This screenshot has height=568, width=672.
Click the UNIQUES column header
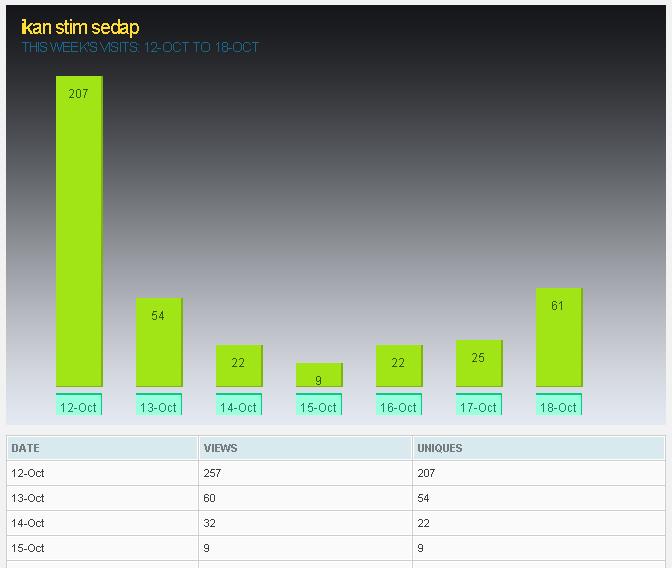[539, 448]
